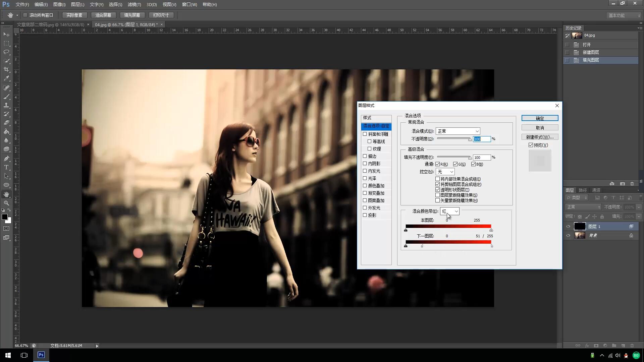Open the 滤镜(T) menu
The height and width of the screenshot is (362, 644).
[134, 4]
